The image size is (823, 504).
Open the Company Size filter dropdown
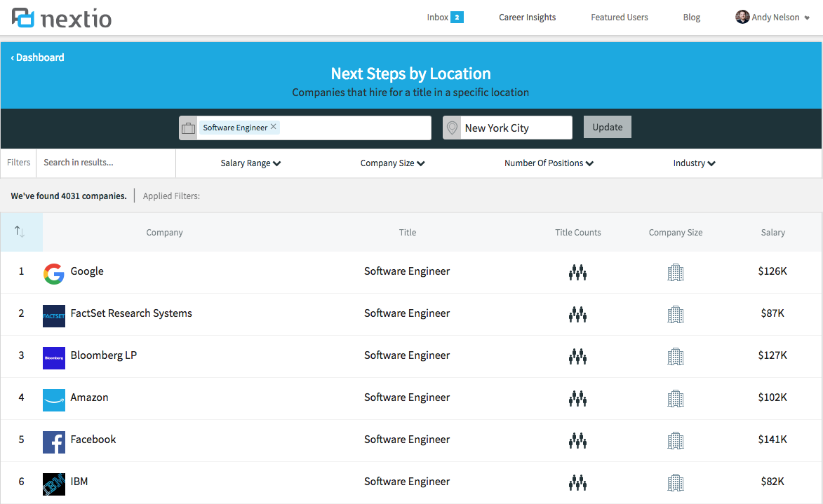click(392, 163)
